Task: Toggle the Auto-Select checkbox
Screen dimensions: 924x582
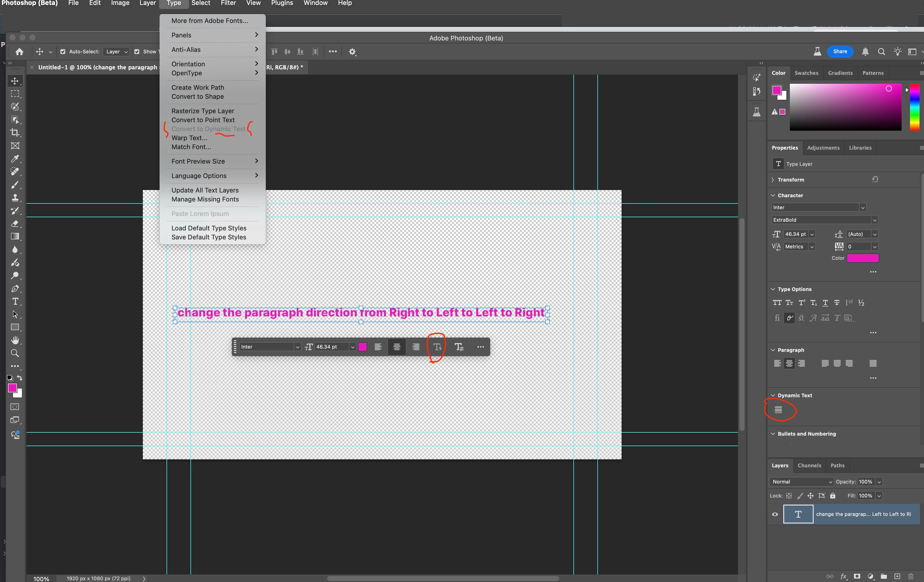Action: click(63, 52)
